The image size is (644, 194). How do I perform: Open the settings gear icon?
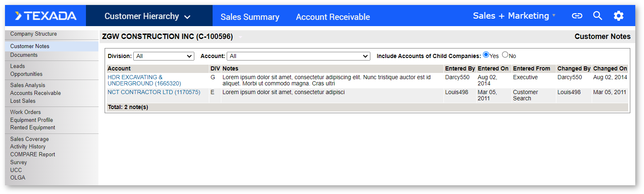pyautogui.click(x=619, y=16)
